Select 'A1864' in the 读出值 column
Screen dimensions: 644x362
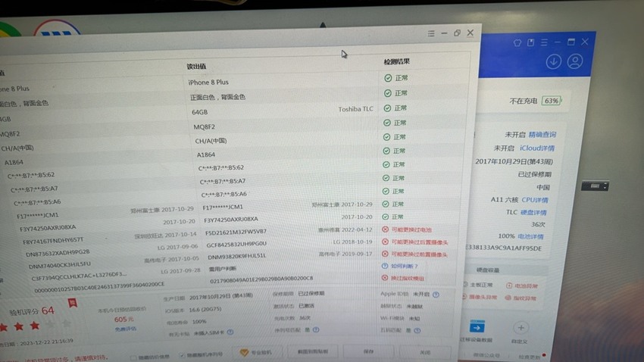[x=206, y=154]
